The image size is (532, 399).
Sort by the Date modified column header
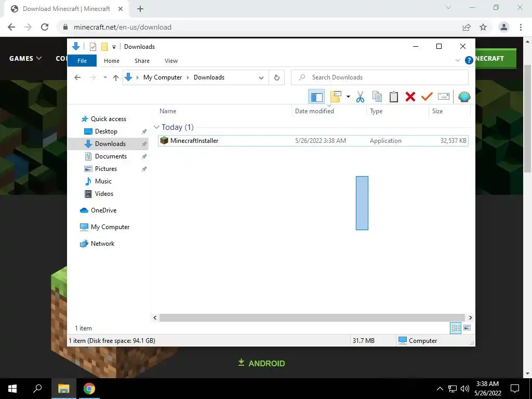point(329,111)
